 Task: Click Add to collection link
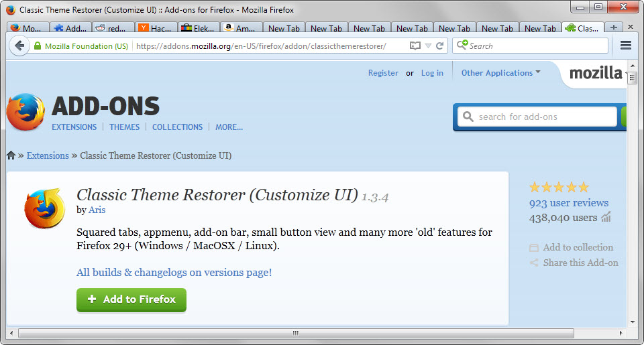pos(578,247)
